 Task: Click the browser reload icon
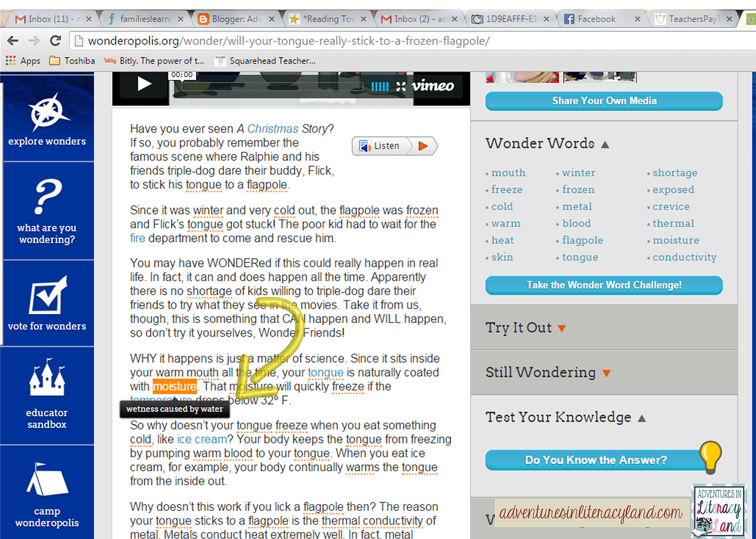pyautogui.click(x=55, y=41)
